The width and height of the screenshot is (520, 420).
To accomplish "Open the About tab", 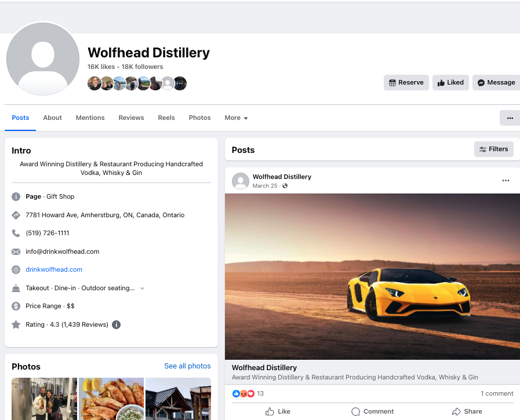I will click(x=52, y=118).
